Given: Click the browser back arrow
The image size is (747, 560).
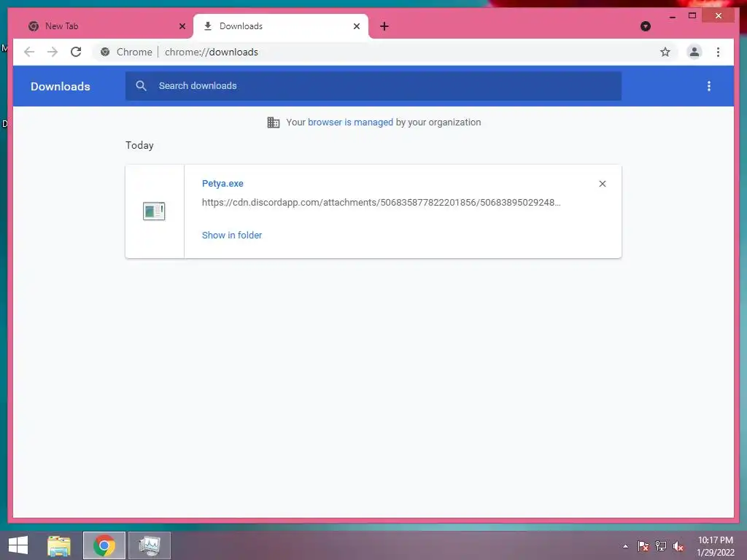Looking at the screenshot, I should click(x=29, y=52).
